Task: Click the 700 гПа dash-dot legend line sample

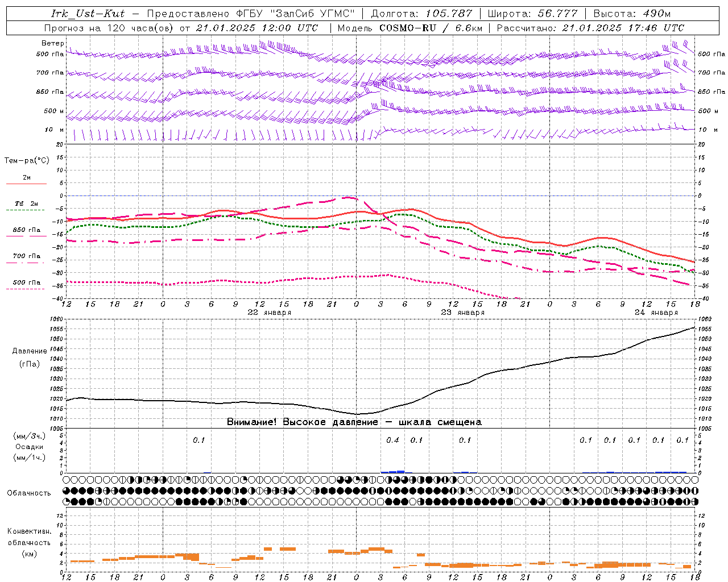Action: coord(26,263)
